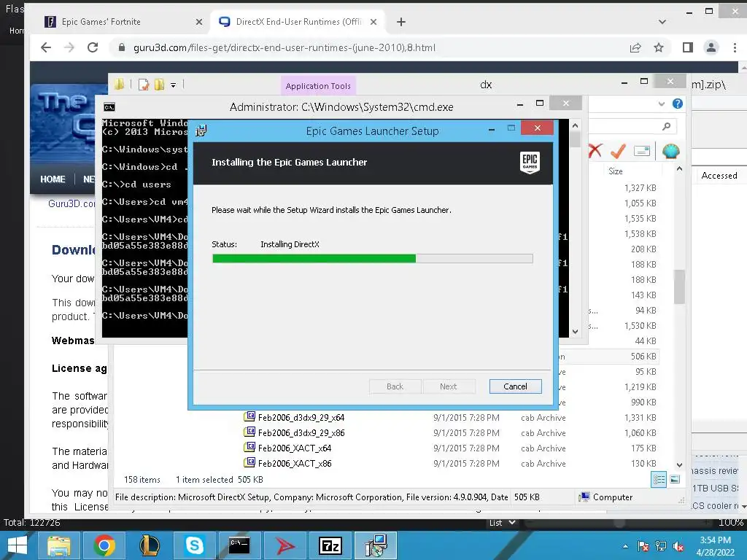Open Google Chrome from the taskbar

(x=104, y=545)
